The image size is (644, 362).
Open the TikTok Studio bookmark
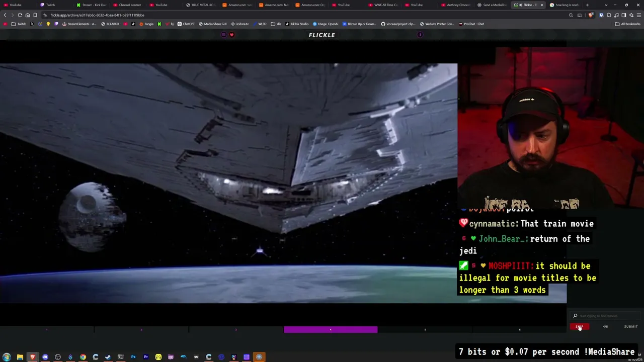point(297,24)
